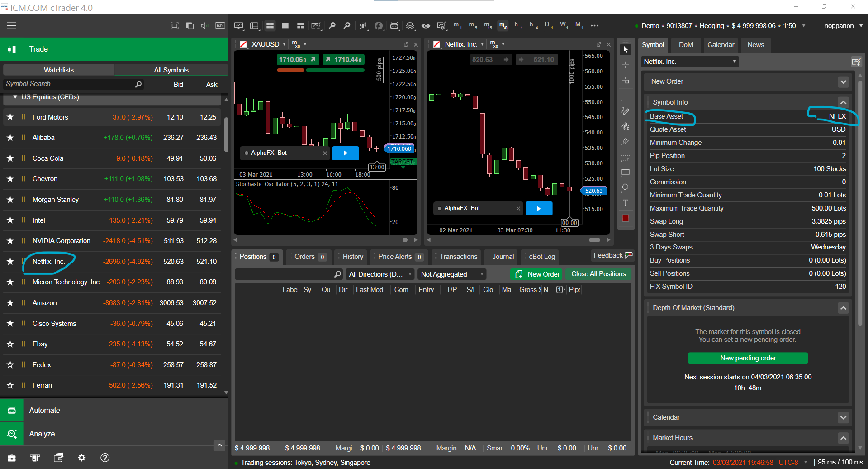Screen dimensions: 868x469
Task: Open the cBot robot icon
Action: [394, 26]
